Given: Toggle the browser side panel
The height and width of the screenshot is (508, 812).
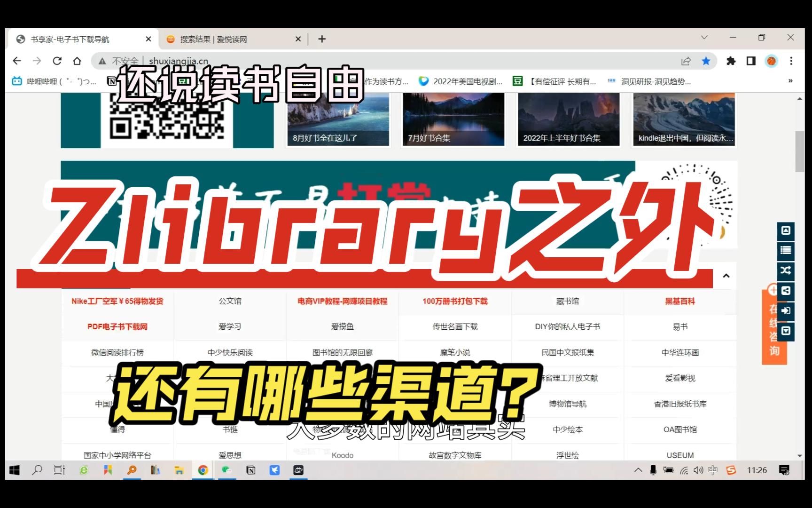Looking at the screenshot, I should (x=751, y=61).
